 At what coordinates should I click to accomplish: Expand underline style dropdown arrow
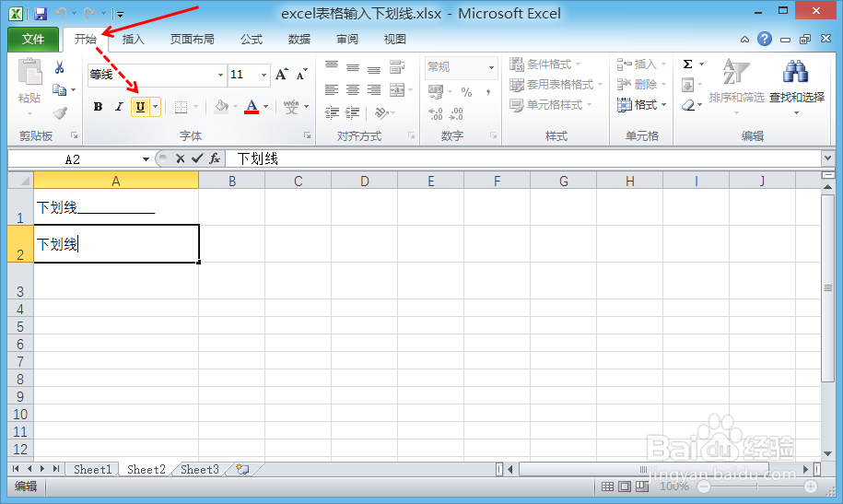click(x=156, y=107)
